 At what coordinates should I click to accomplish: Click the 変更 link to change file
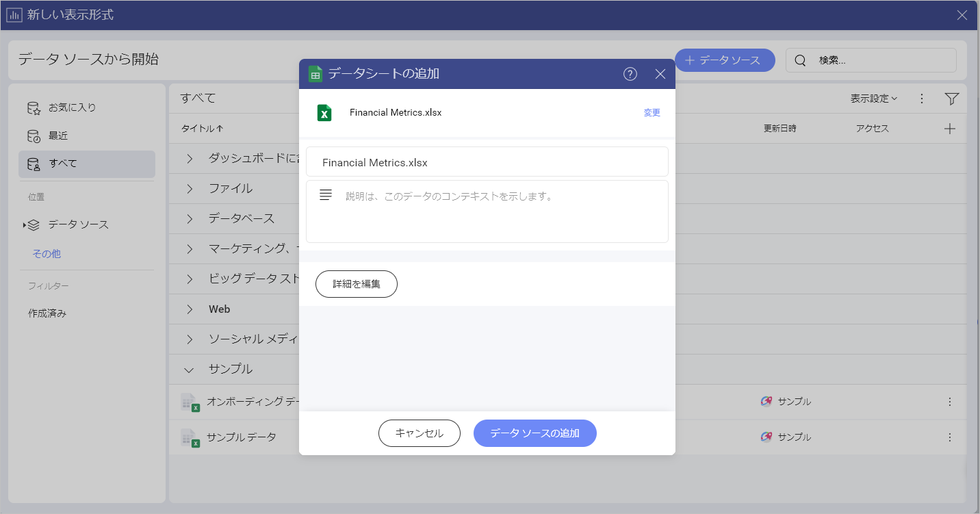pos(652,113)
